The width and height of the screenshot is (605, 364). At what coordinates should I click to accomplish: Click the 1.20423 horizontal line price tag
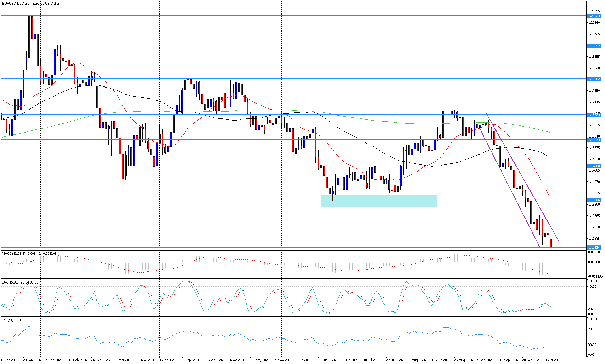pos(594,16)
